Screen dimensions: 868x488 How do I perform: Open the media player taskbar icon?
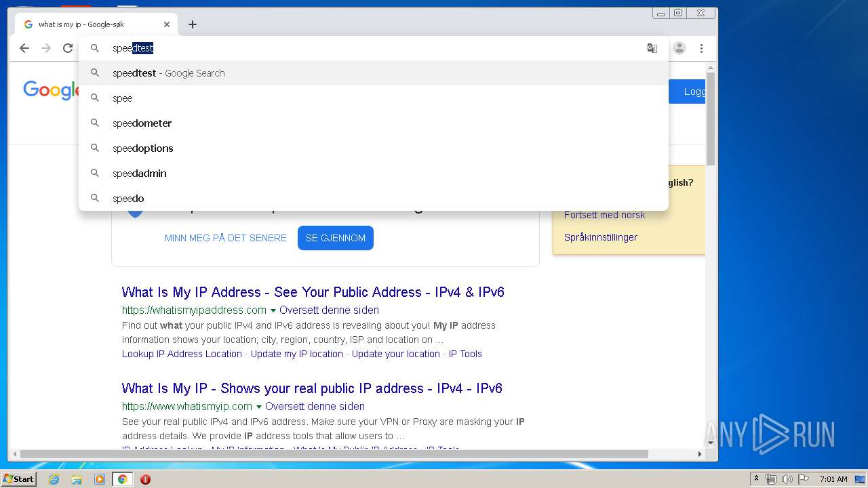click(100, 479)
